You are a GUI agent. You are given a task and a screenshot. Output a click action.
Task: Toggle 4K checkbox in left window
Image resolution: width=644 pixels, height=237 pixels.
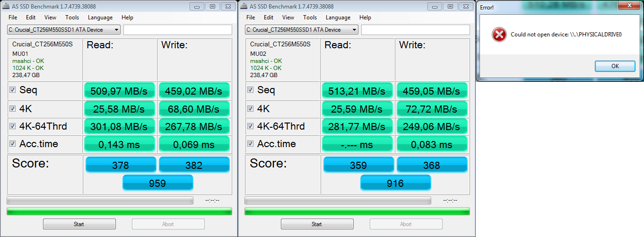[x=13, y=108]
